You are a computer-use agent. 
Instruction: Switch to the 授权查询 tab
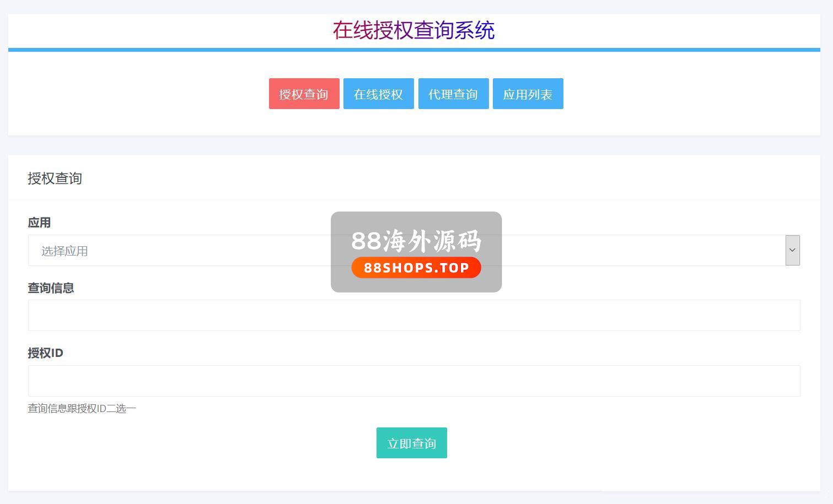click(304, 94)
